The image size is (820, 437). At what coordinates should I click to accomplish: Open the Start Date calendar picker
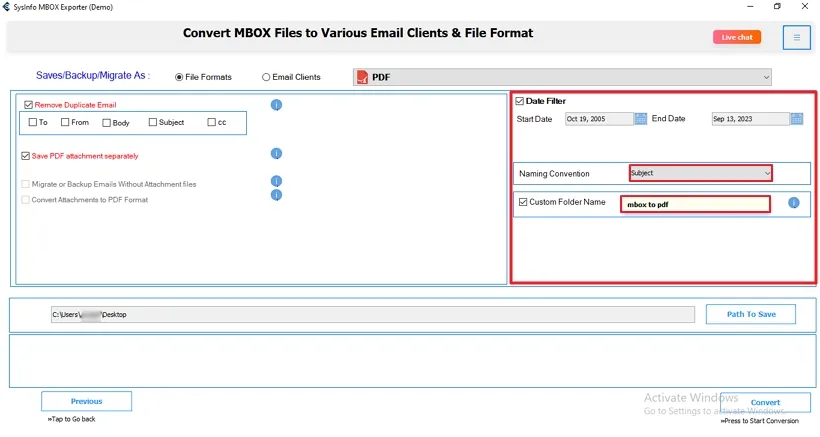pos(641,119)
